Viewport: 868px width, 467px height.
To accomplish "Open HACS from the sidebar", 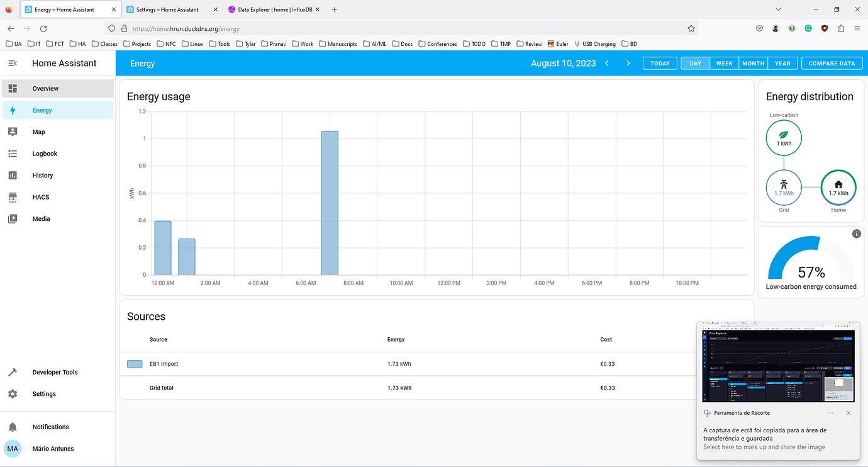I will coord(40,197).
